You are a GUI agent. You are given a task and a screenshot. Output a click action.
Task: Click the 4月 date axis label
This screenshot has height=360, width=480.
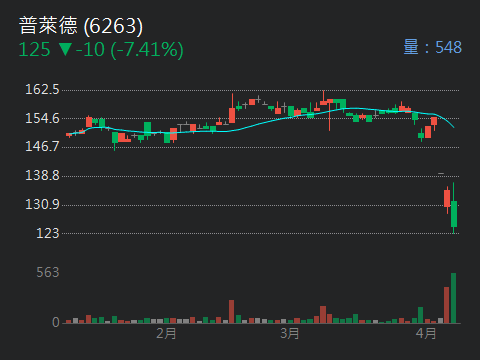(426, 333)
